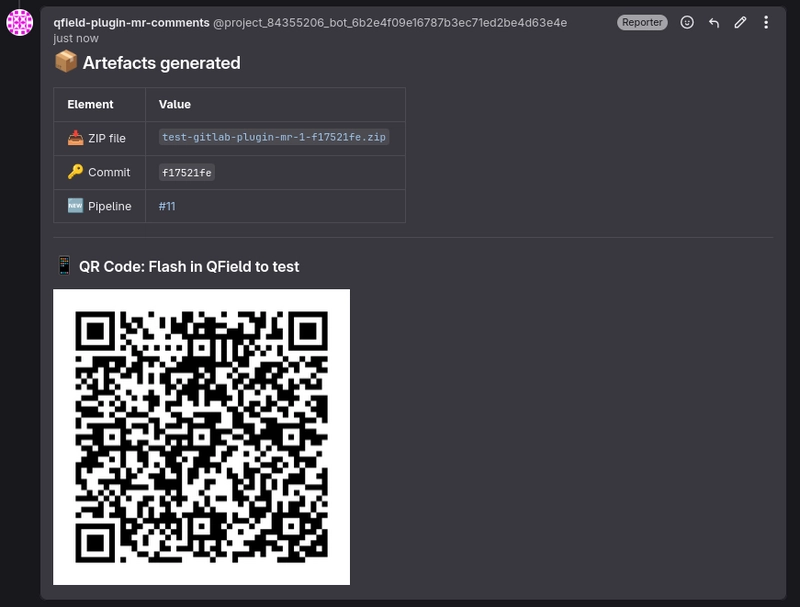800x607 pixels.
Task: Click the NEW emoji in Pipeline row
Action: coord(75,206)
